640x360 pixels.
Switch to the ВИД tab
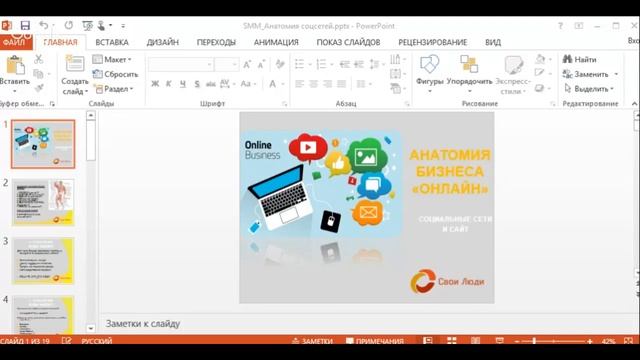pos(493,42)
